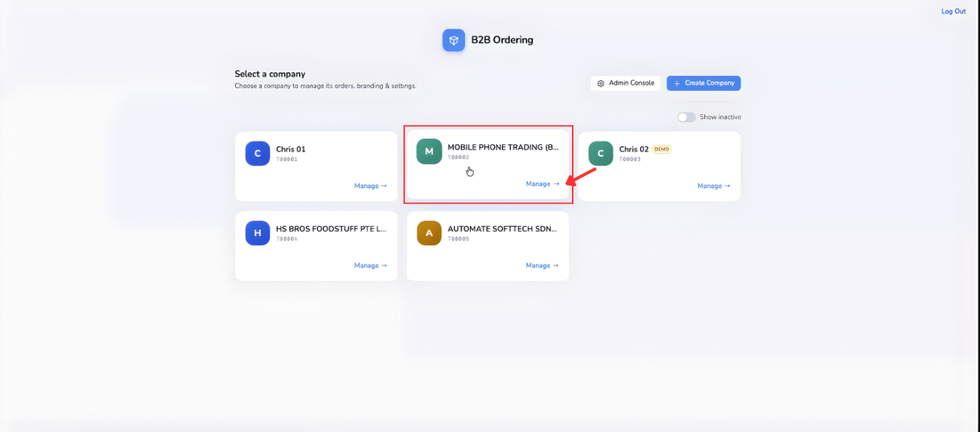
Task: Open Manage link for AUTOMATE SOFTTECH
Action: click(x=542, y=266)
